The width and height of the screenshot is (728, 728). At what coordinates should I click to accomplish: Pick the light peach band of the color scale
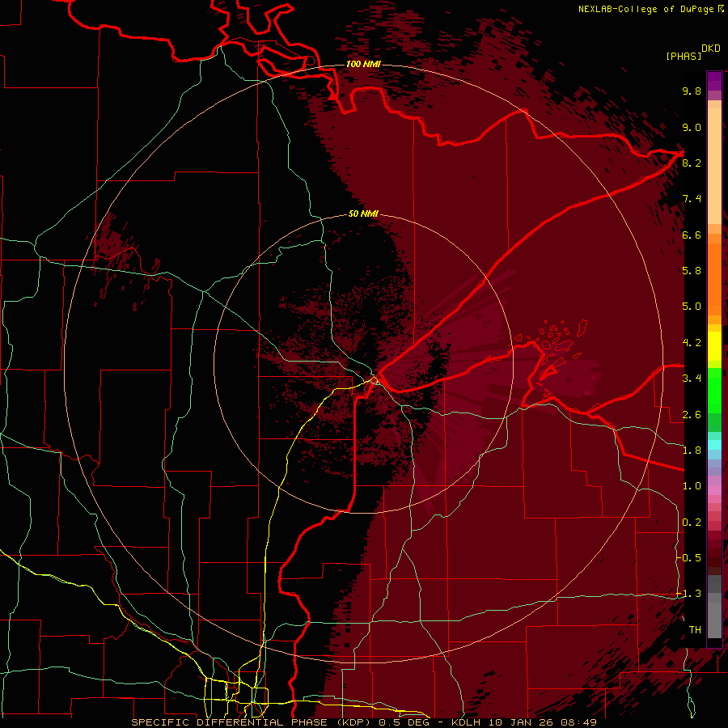[714, 166]
